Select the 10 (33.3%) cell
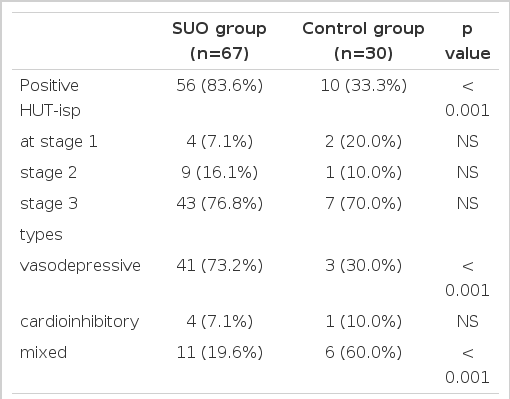This screenshot has width=510, height=399. (364, 85)
